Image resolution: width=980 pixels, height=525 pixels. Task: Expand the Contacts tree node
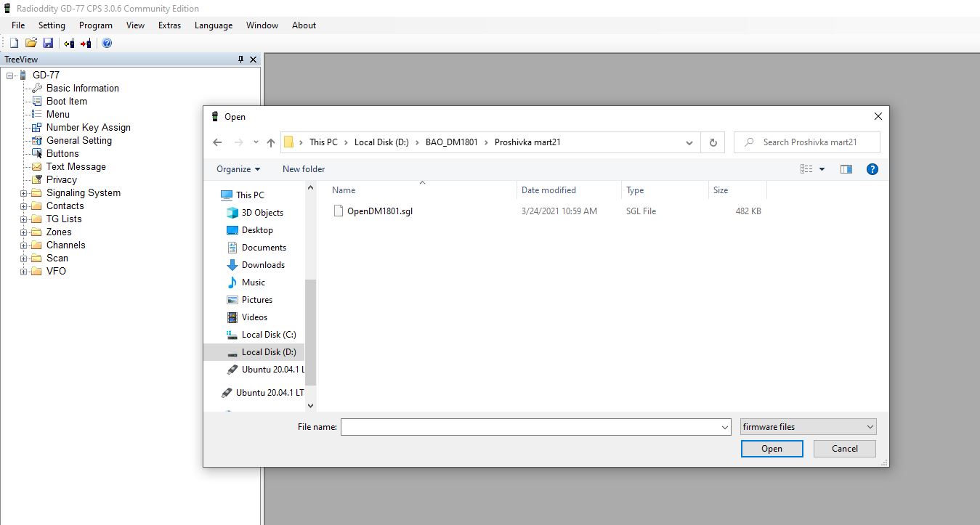tap(23, 206)
